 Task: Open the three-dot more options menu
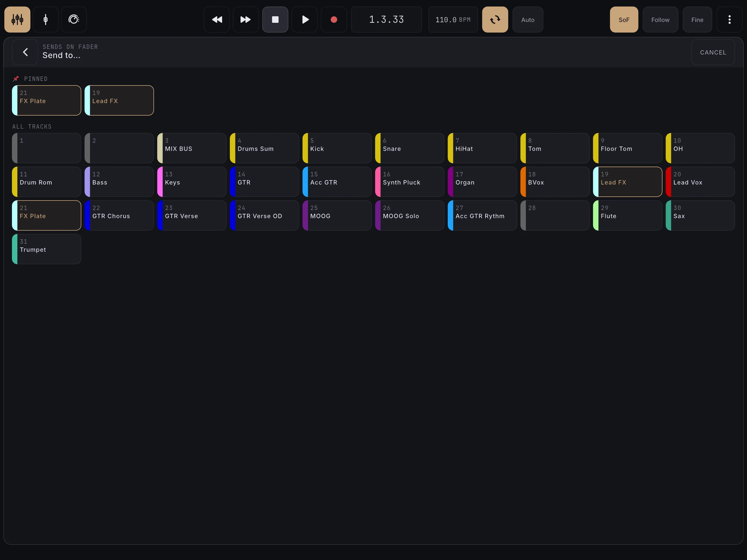pyautogui.click(x=729, y=20)
